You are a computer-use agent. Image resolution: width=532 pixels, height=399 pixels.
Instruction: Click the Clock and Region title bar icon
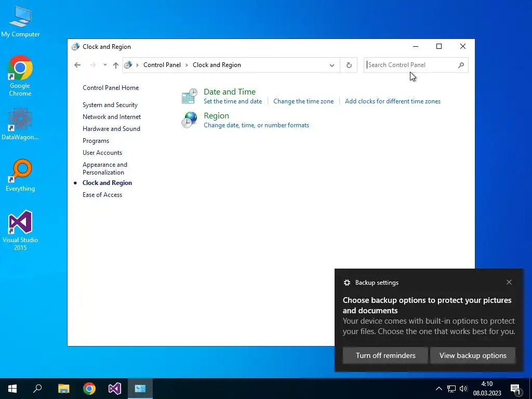pyautogui.click(x=76, y=46)
